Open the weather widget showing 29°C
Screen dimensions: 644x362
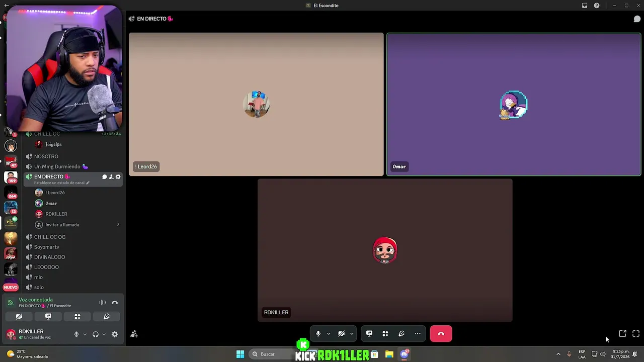[27, 354]
